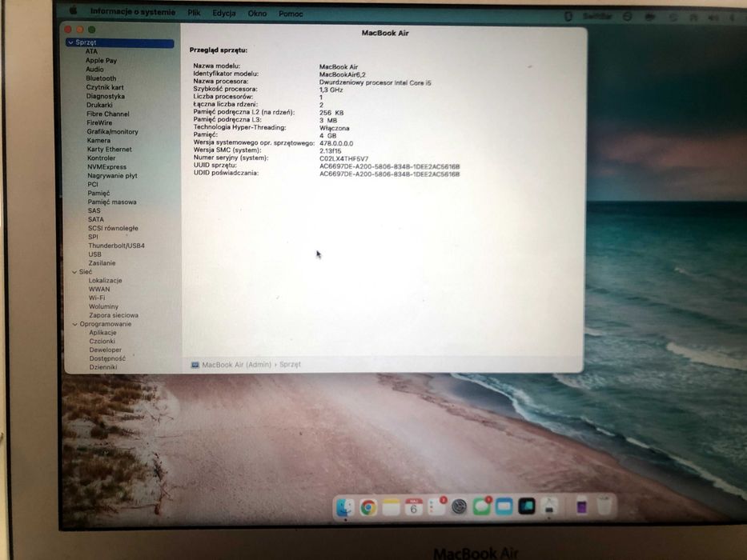
Task: Click the Włączona Hyper-Threading value
Action: (x=334, y=128)
